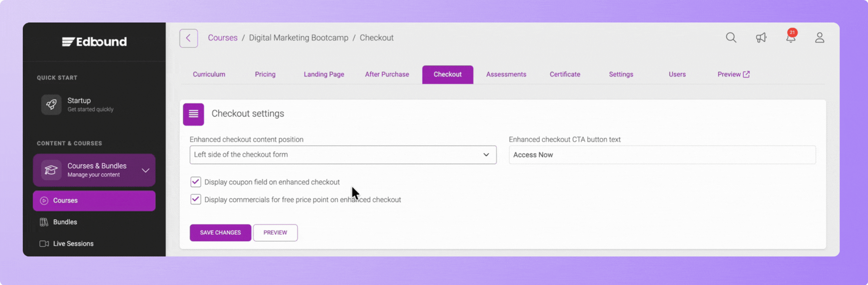Click the Startup rocket icon
This screenshot has height=285, width=868.
(51, 104)
